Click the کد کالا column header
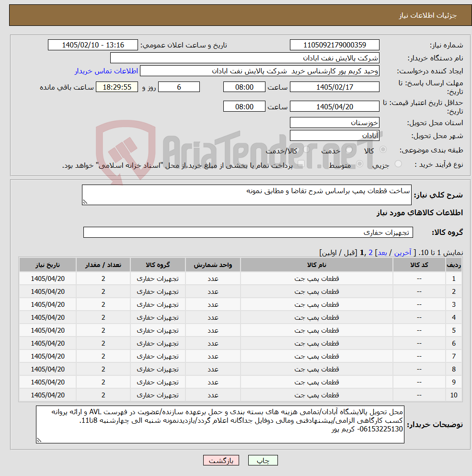Viewport: 472px width, 476px height. tap(419, 265)
